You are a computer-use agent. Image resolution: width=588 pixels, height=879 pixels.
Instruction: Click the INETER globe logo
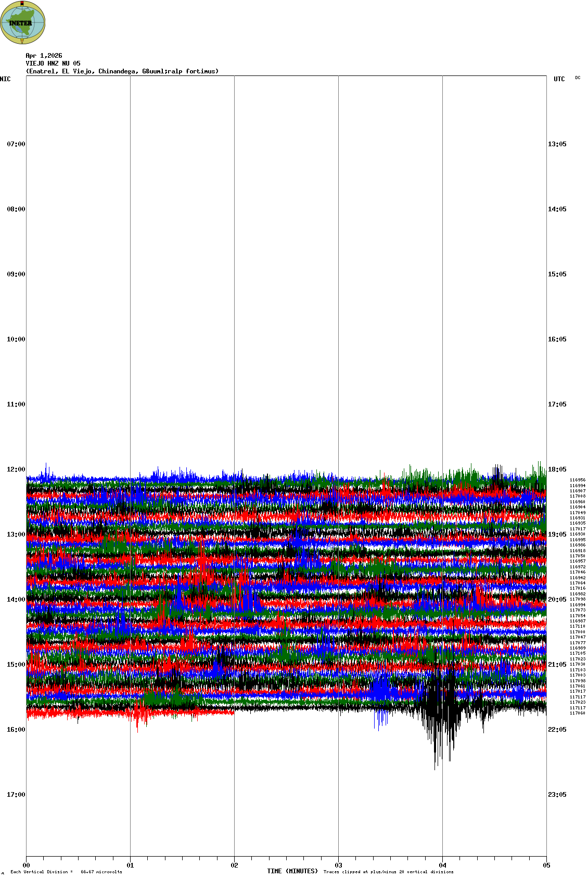[x=23, y=22]
